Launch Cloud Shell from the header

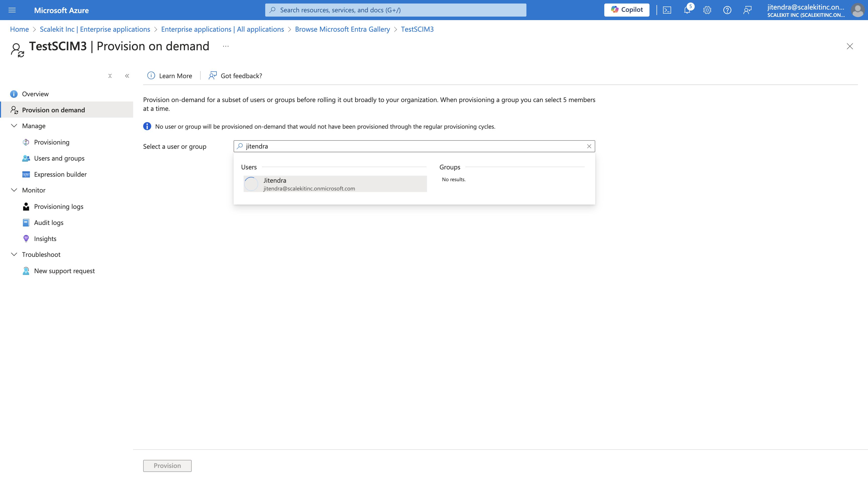coord(667,10)
